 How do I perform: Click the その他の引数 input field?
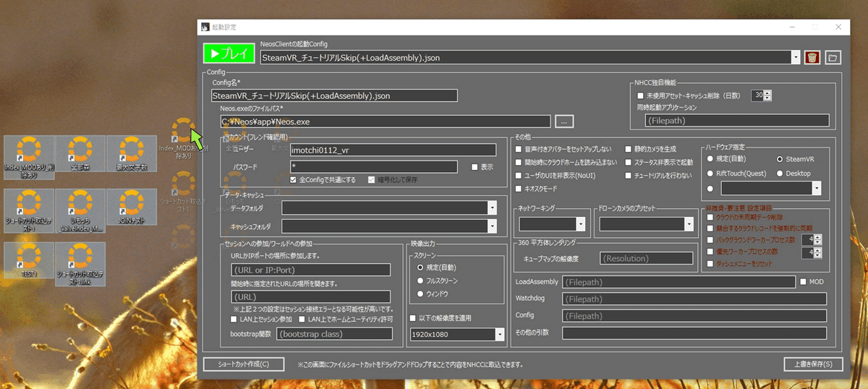pyautogui.click(x=694, y=333)
